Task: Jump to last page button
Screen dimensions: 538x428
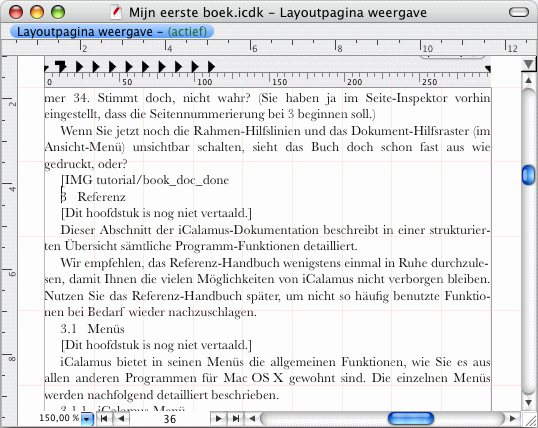Action: click(236, 419)
